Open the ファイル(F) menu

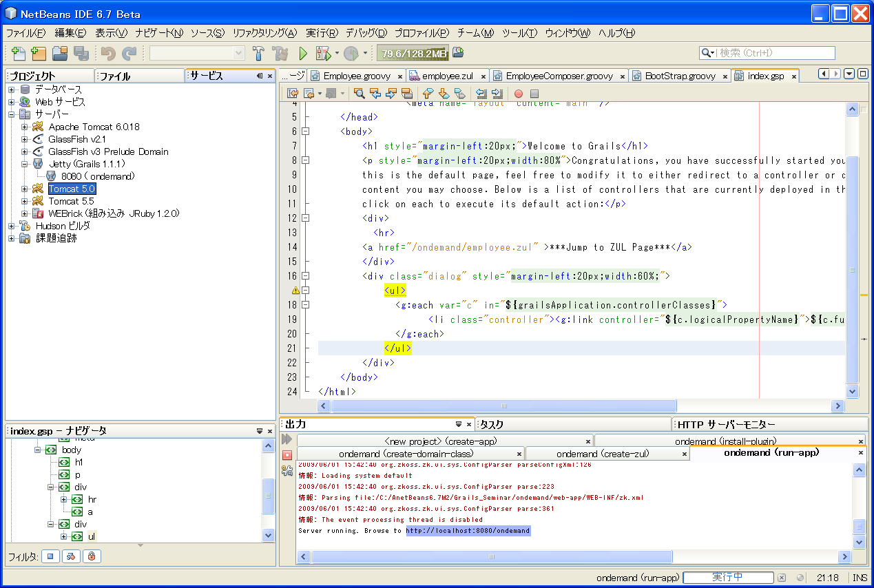(25, 32)
